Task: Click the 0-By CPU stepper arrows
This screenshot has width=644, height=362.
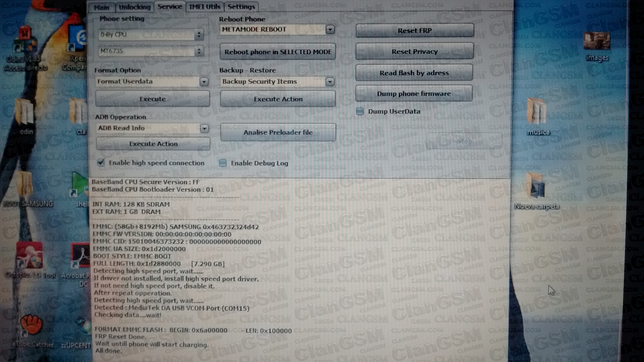Action: point(199,35)
